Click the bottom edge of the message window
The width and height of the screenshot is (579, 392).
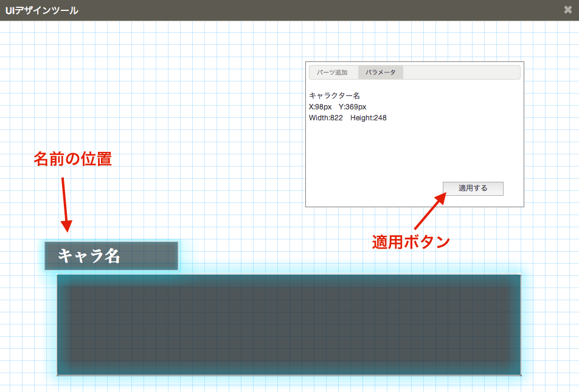click(289, 375)
